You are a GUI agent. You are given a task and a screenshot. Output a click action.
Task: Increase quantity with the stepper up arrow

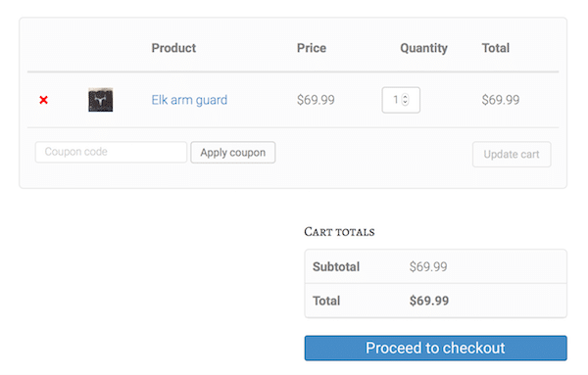pyautogui.click(x=405, y=97)
